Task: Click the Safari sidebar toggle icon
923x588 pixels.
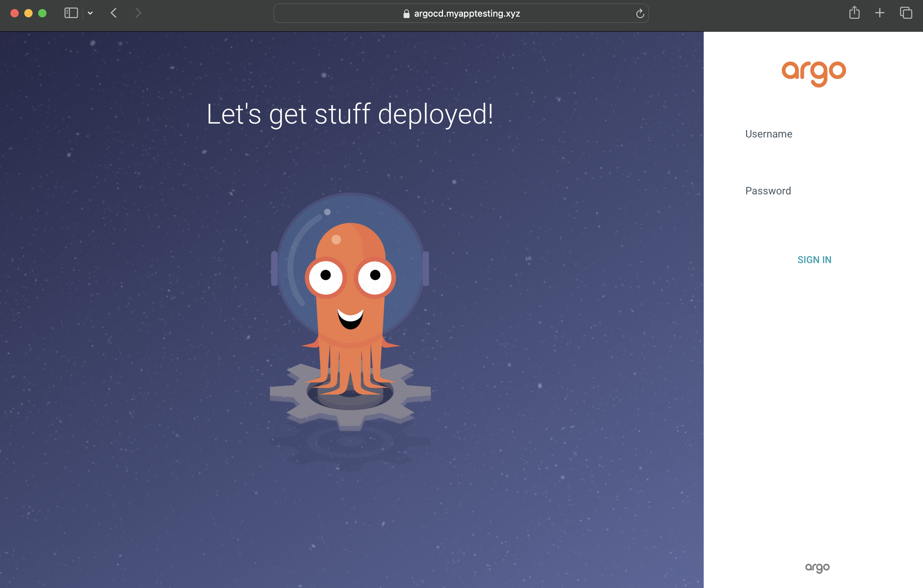Action: 71,13
